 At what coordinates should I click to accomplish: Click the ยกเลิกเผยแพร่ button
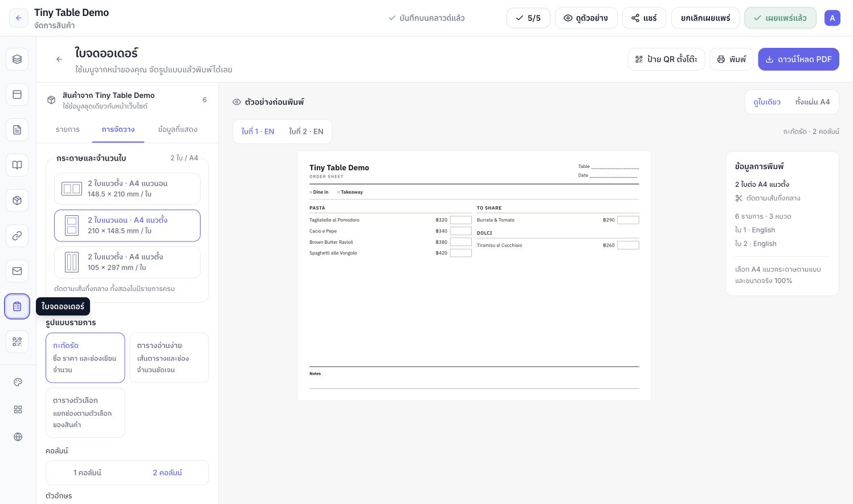click(705, 18)
